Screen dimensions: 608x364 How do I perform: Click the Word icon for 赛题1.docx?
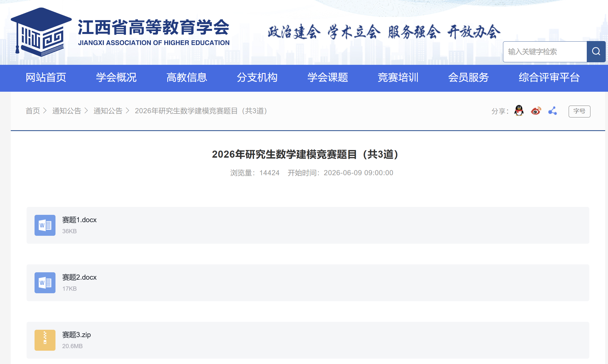pos(45,225)
